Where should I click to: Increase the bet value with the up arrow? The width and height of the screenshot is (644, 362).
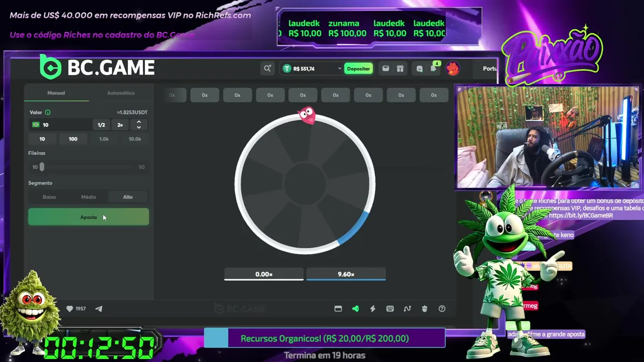pyautogui.click(x=139, y=122)
